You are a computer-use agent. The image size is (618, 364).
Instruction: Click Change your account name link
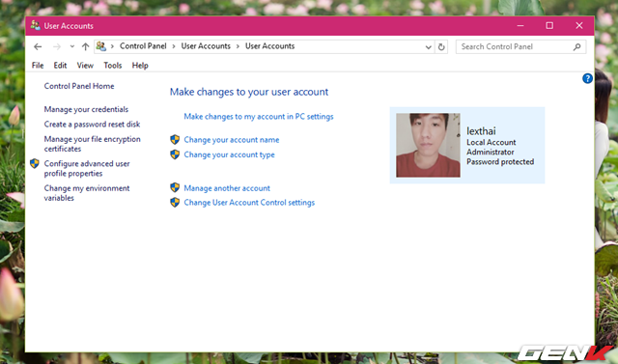pos(232,140)
